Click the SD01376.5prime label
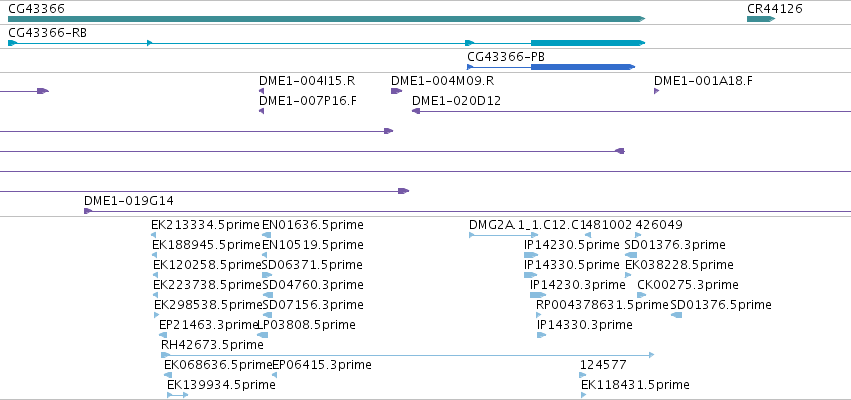 [x=721, y=305]
